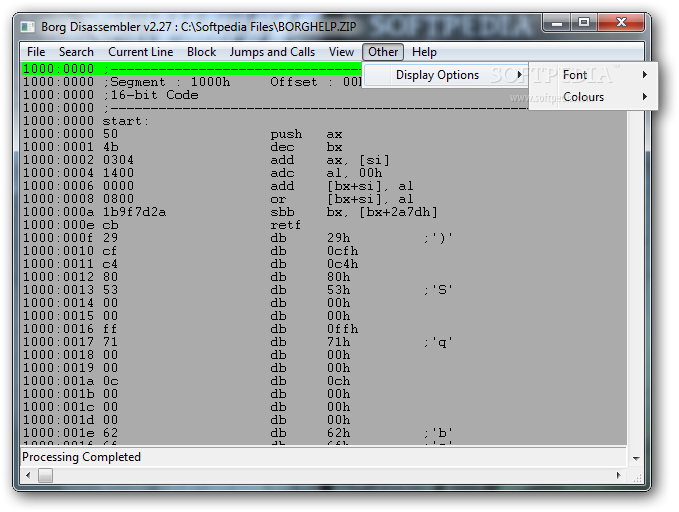Click the vertical scrollbar down arrow
679x512 pixels.
coord(636,458)
